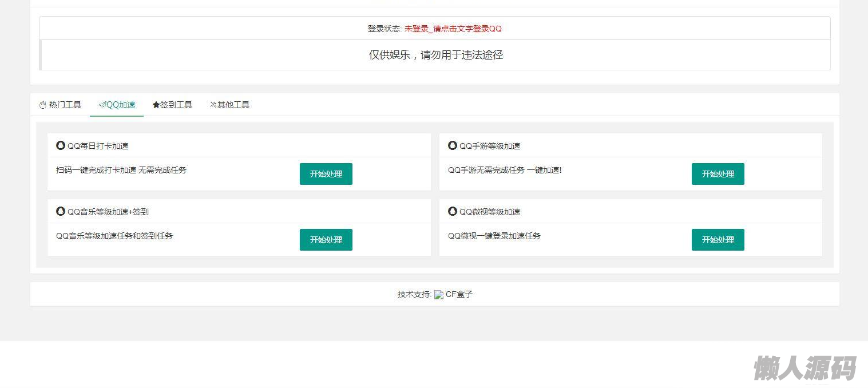
Task: Open the CF盒子 tech support link
Action: click(x=459, y=295)
